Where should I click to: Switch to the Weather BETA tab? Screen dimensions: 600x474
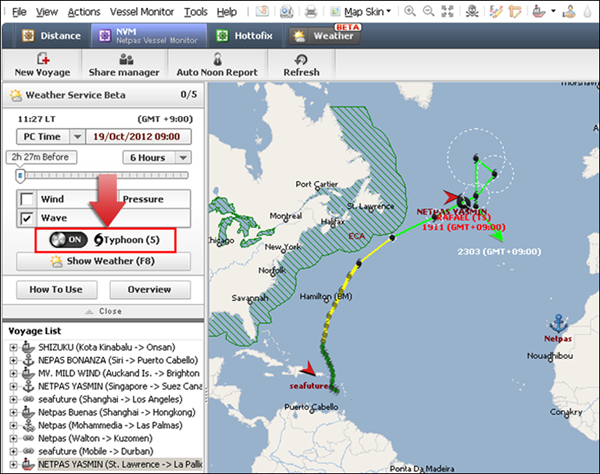tap(325, 35)
